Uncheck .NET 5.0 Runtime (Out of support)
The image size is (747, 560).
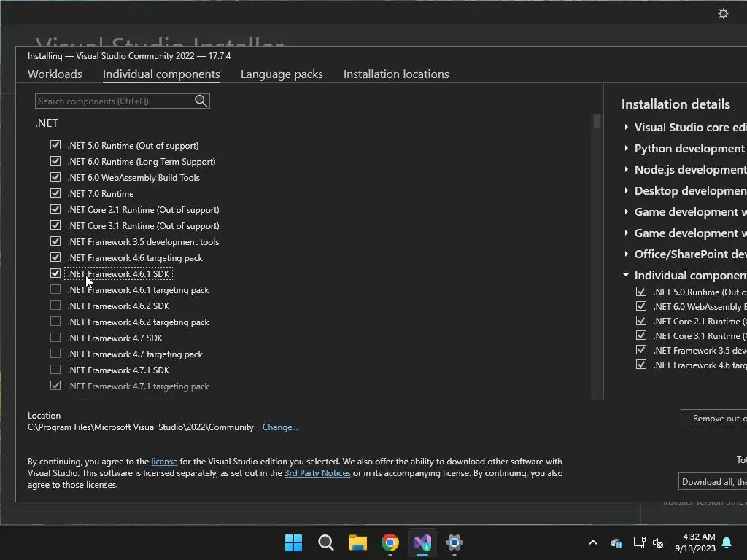[x=55, y=145]
